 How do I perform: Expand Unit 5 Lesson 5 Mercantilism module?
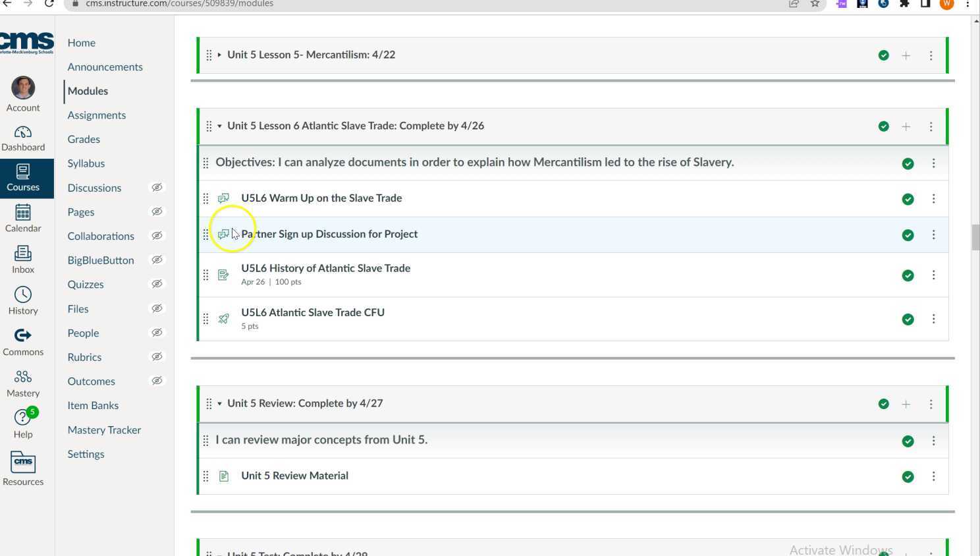(219, 55)
